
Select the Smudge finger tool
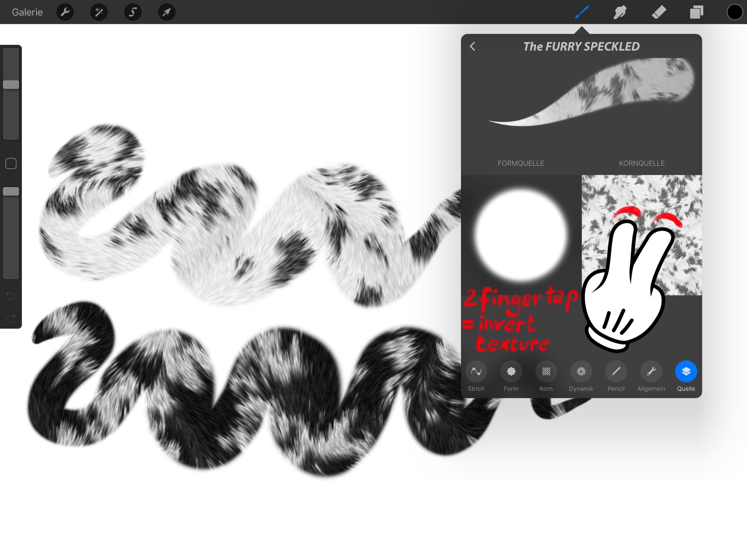(x=620, y=12)
